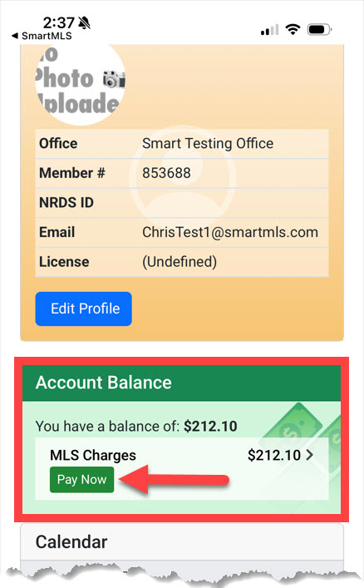364x588 pixels.
Task: Expand MLS Charges chevron arrow
Action: tap(310, 455)
